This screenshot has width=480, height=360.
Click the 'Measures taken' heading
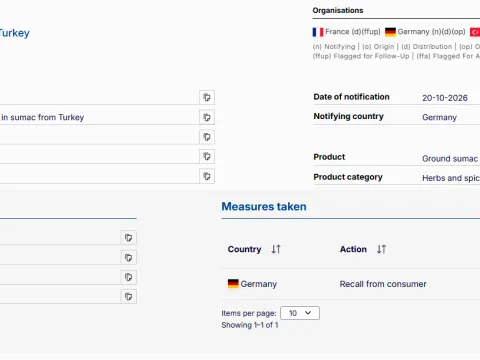pyautogui.click(x=264, y=206)
